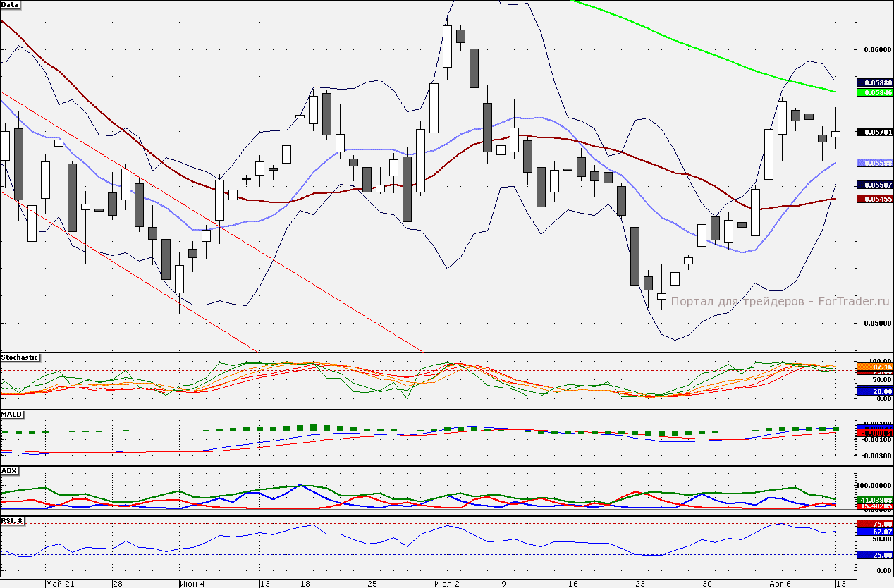Click the "16" date axis label
The height and width of the screenshot is (588, 894).
pyautogui.click(x=573, y=584)
